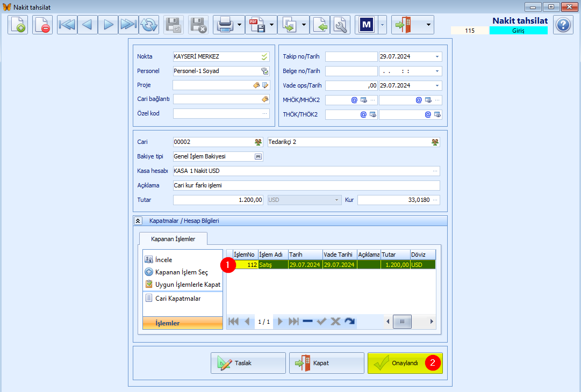This screenshot has height=392, width=581.
Task: Click the grid navigator delete minus button
Action: pos(307,321)
